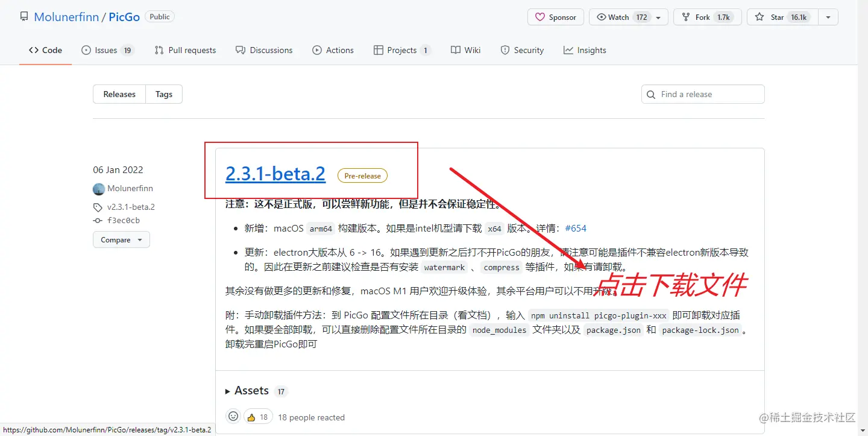Click the Projects table icon
Screen dimensions: 868x436
click(379, 50)
